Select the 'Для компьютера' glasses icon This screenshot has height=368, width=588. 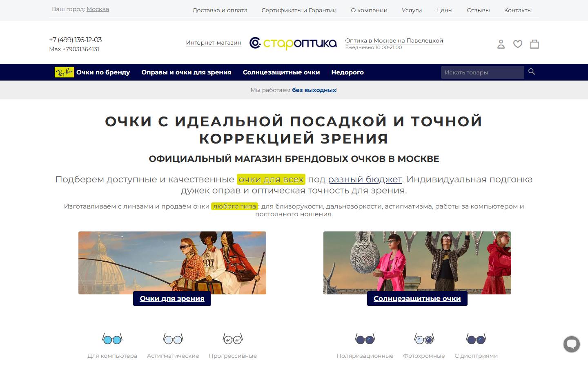tap(112, 339)
